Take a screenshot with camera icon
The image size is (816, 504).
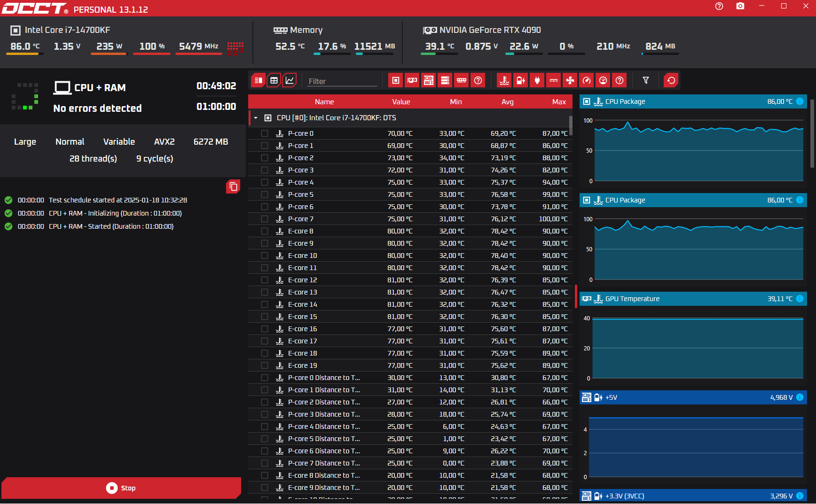(x=740, y=6)
